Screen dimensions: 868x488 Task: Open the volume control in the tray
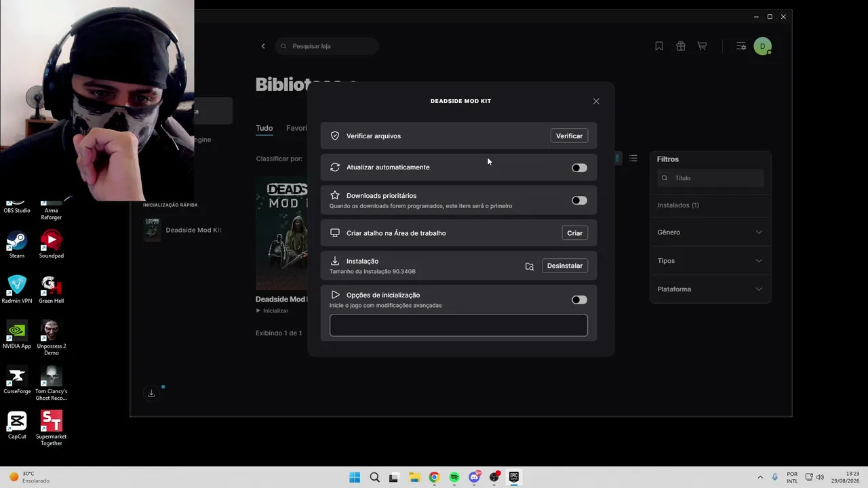(820, 477)
